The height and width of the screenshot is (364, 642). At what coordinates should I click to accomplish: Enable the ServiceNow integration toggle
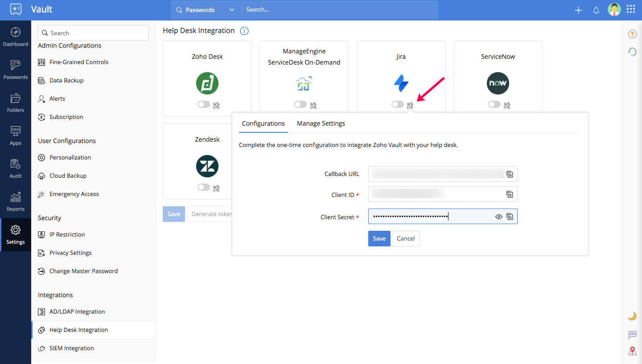[x=494, y=105]
